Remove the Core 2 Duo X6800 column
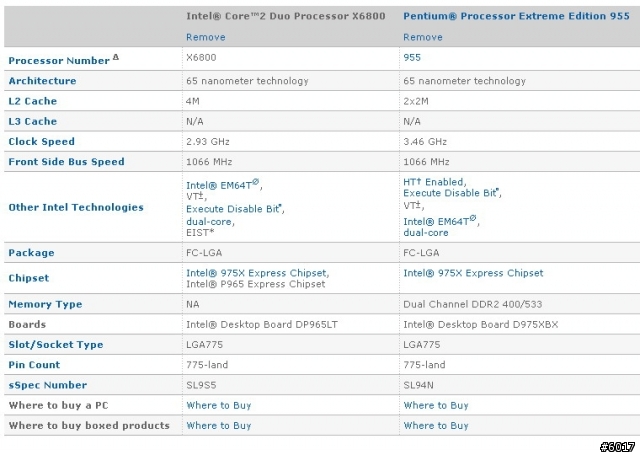Viewport: 640px width, 455px height. 206,37
